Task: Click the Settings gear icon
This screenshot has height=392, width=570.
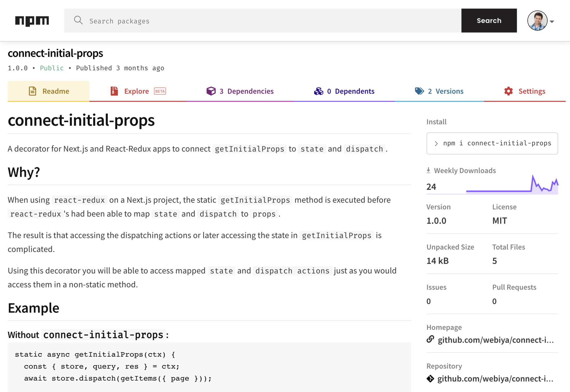Action: 508,91
